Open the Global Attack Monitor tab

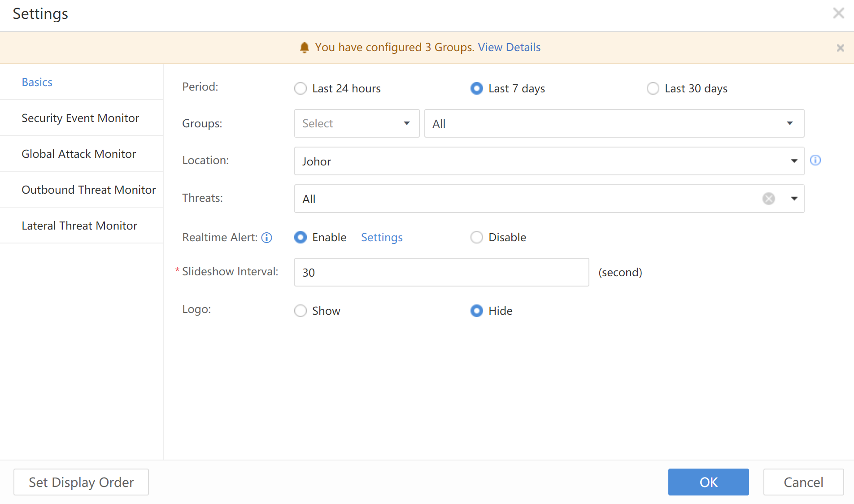pos(78,154)
